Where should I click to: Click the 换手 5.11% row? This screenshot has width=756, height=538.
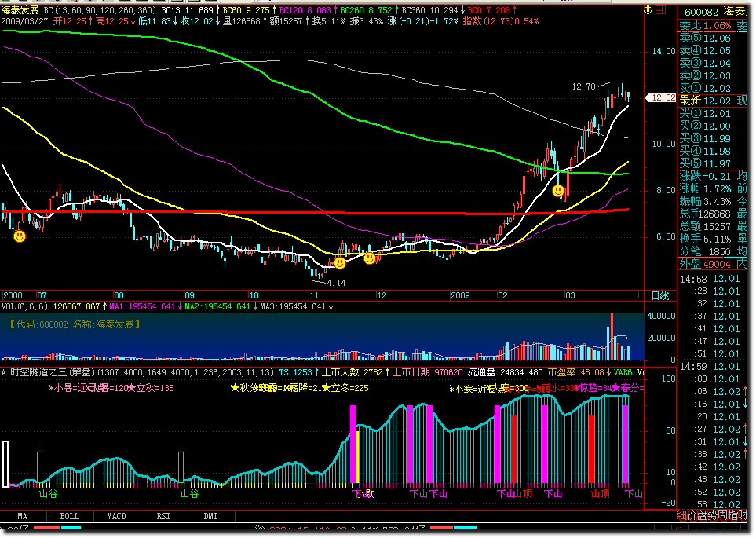click(713, 239)
